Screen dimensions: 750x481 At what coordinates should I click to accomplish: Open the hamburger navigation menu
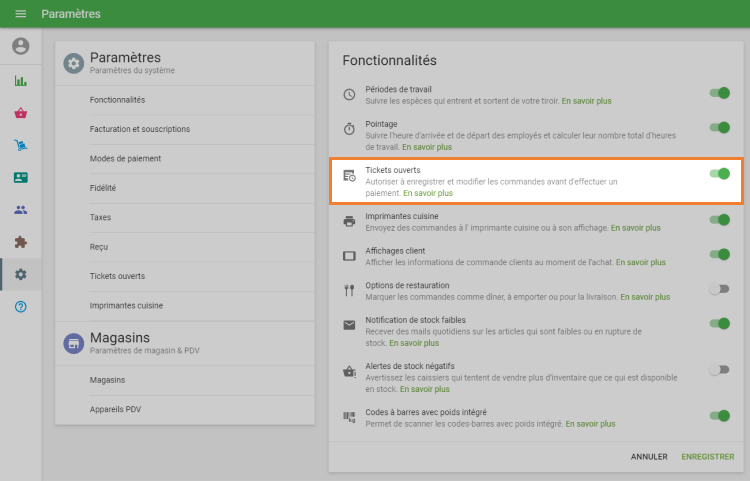tap(21, 14)
